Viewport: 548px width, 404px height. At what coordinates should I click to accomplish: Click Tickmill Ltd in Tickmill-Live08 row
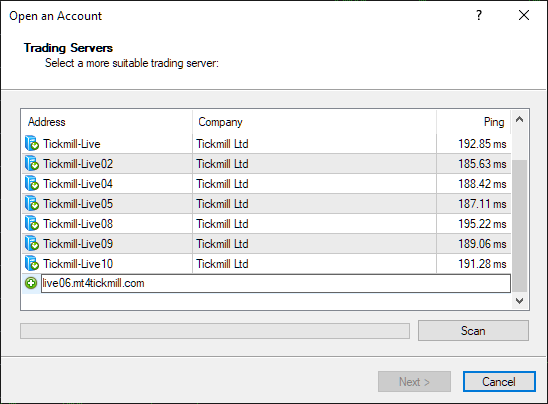coord(222,224)
